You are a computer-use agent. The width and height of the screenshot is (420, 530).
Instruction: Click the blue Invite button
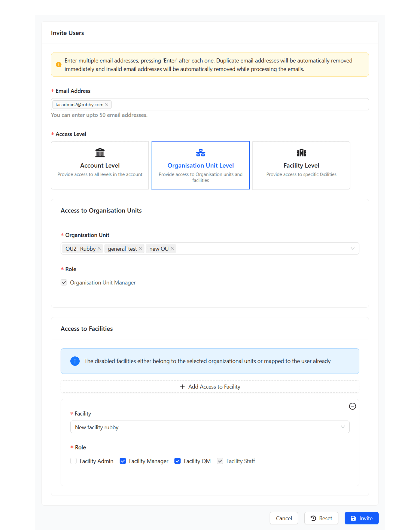(361, 518)
